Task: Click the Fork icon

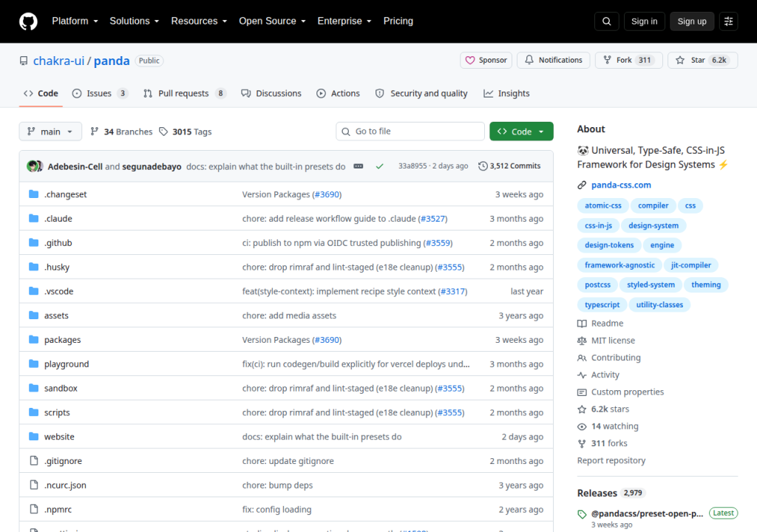Action: click(608, 61)
